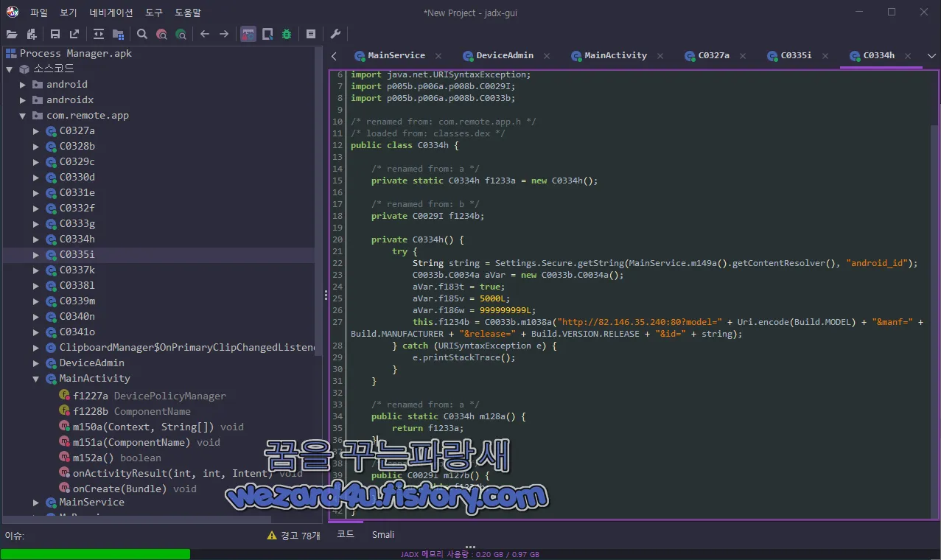Collapse the com.remote.app package
This screenshot has height=560, width=941.
click(23, 116)
